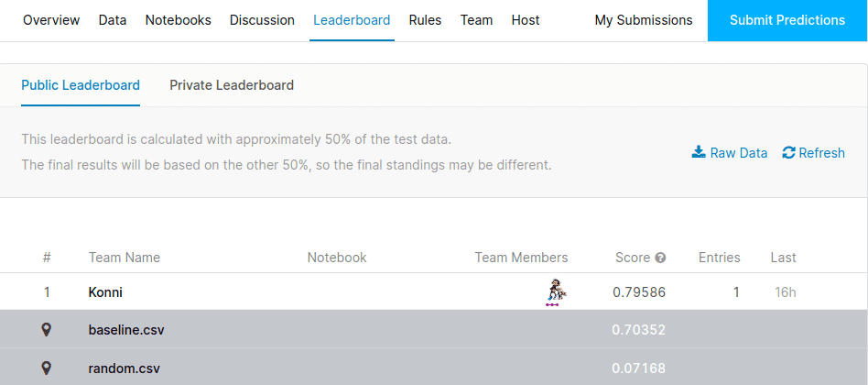Switch to the Data tab
Image resolution: width=868 pixels, height=385 pixels.
113,20
